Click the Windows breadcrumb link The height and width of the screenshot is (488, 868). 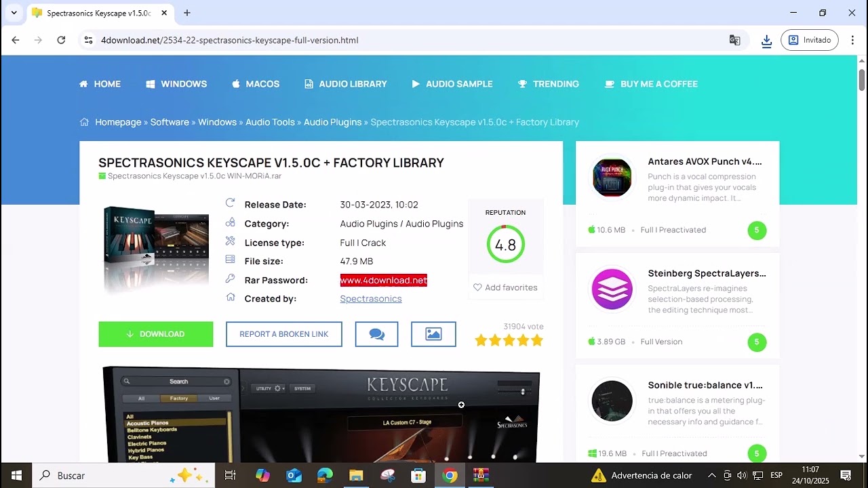[x=217, y=122]
